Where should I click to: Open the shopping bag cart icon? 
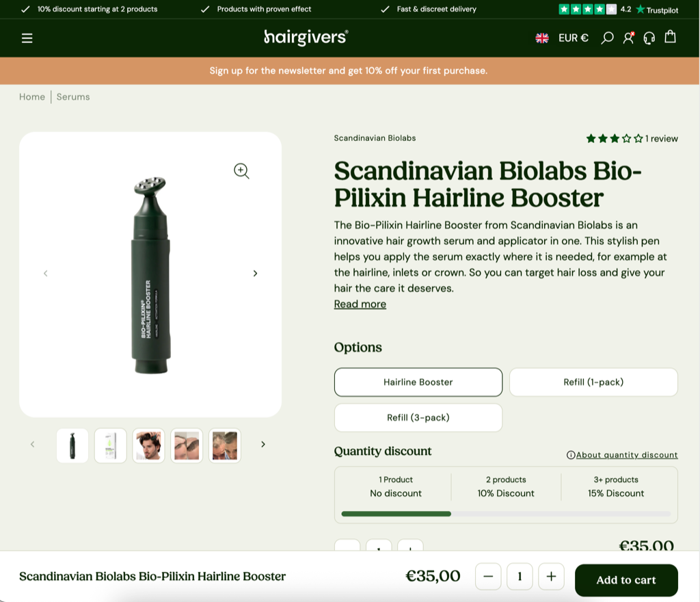671,38
